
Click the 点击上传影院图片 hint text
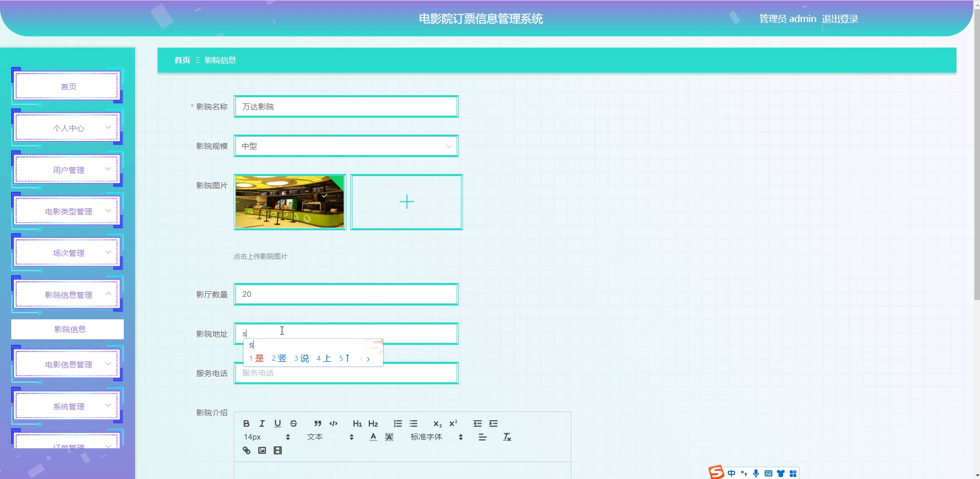pos(260,256)
